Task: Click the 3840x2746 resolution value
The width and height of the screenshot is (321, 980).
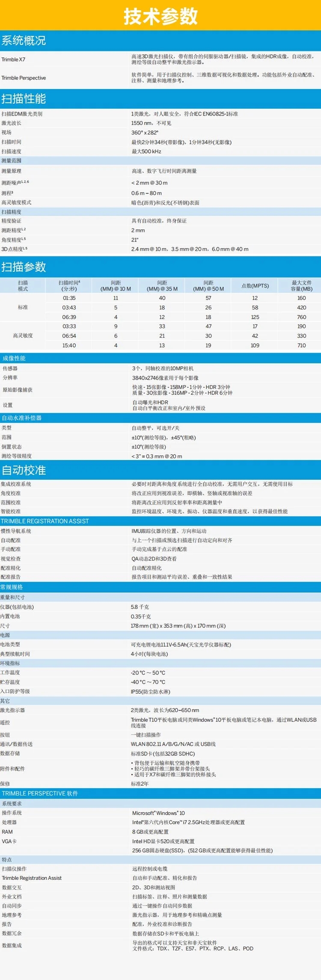Action: (165, 378)
